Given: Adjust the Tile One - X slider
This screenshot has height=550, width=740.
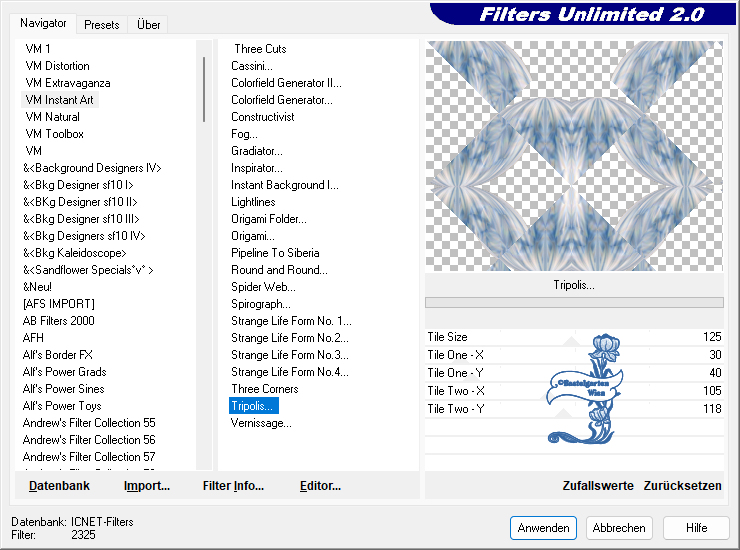Looking at the screenshot, I should coord(574,355).
